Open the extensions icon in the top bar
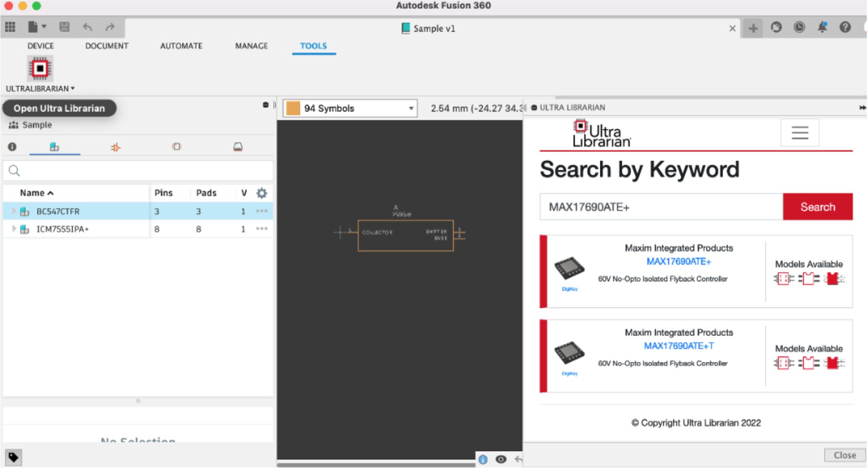Image resolution: width=868 pixels, height=469 pixels. pyautogui.click(x=776, y=27)
